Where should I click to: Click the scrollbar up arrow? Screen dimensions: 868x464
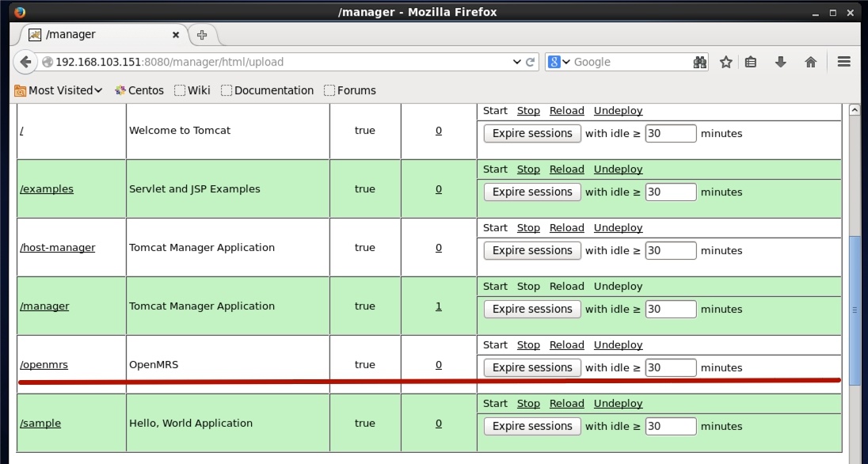click(x=855, y=109)
